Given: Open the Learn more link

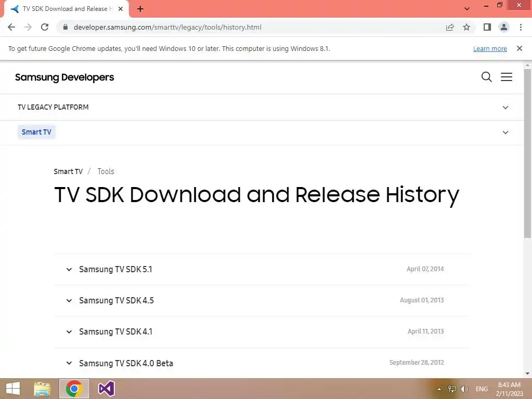Looking at the screenshot, I should coord(490,48).
